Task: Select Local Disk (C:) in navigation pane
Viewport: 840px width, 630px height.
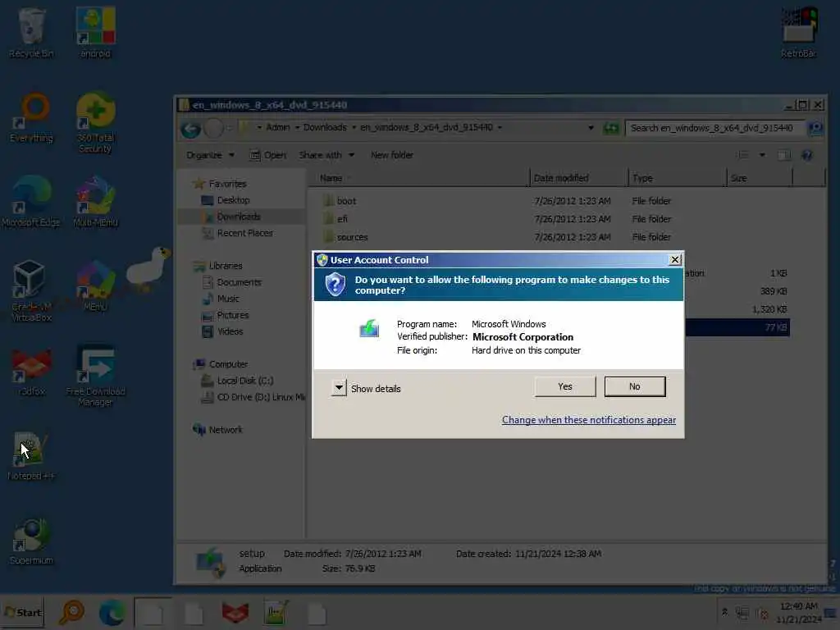Action: (244, 381)
